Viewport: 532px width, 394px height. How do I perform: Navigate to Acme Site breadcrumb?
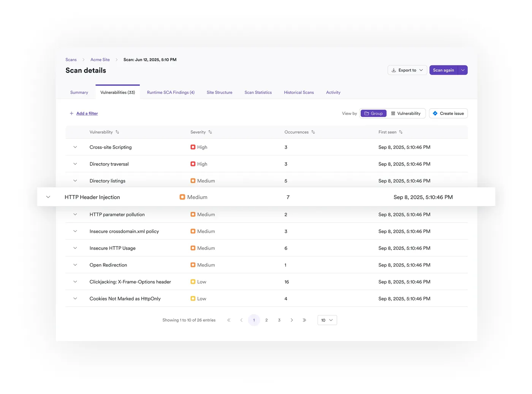pyautogui.click(x=100, y=60)
